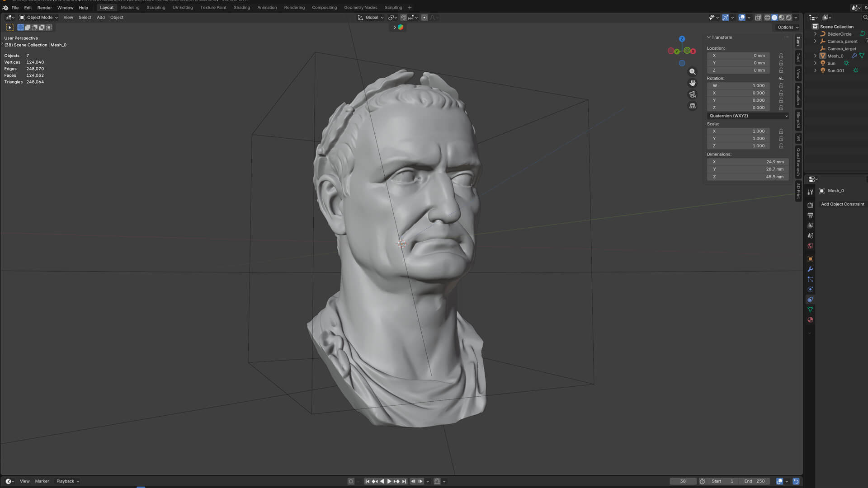The image size is (868, 488).
Task: Open the viewport Add menu
Action: pos(100,18)
